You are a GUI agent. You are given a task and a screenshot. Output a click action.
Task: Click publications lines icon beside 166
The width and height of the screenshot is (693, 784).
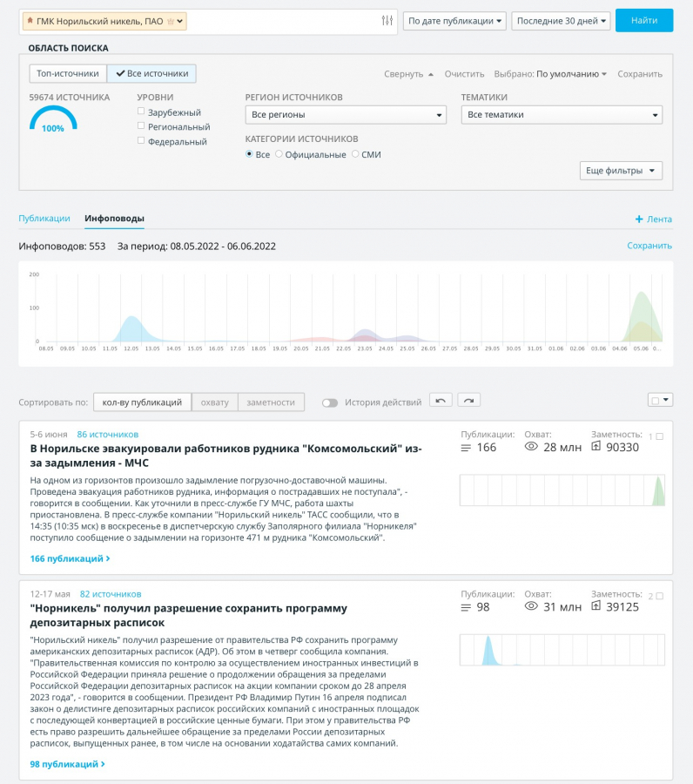point(466,448)
